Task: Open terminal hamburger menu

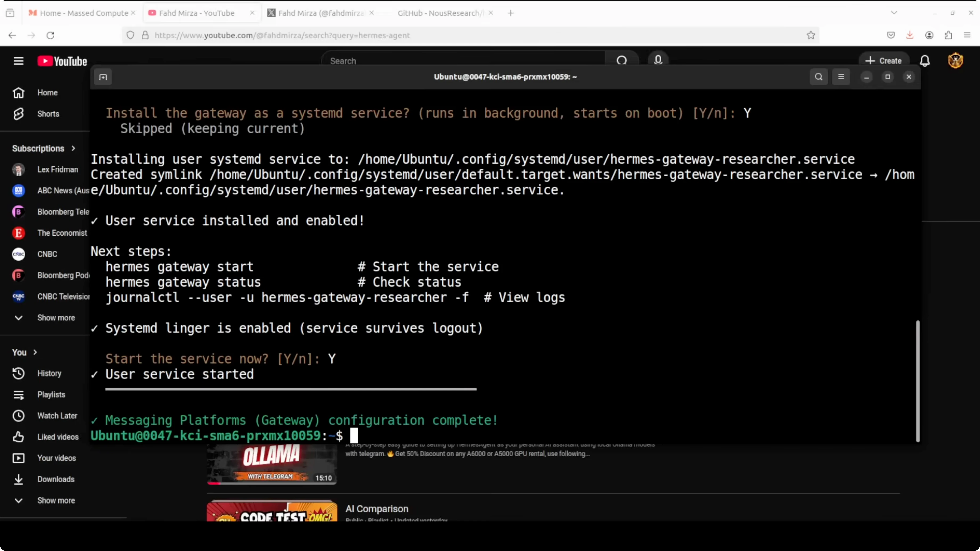Action: [x=841, y=77]
